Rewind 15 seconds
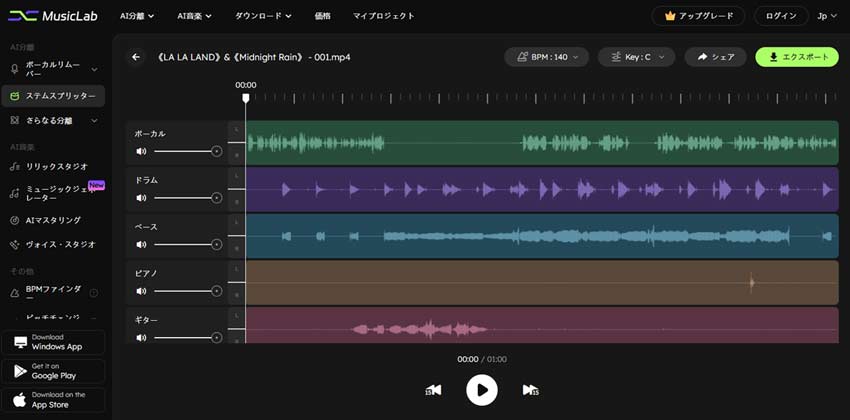 click(x=433, y=390)
